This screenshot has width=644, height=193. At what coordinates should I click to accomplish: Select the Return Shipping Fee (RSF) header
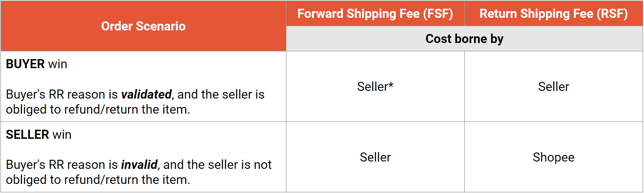(553, 14)
